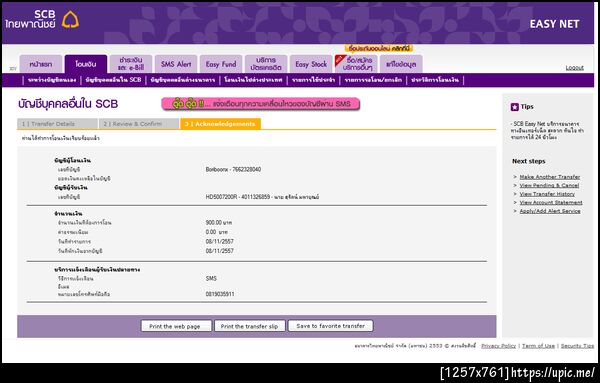Screen dimensions: 600x383
Task: Click Save to favorite transfer button
Action: [330, 326]
